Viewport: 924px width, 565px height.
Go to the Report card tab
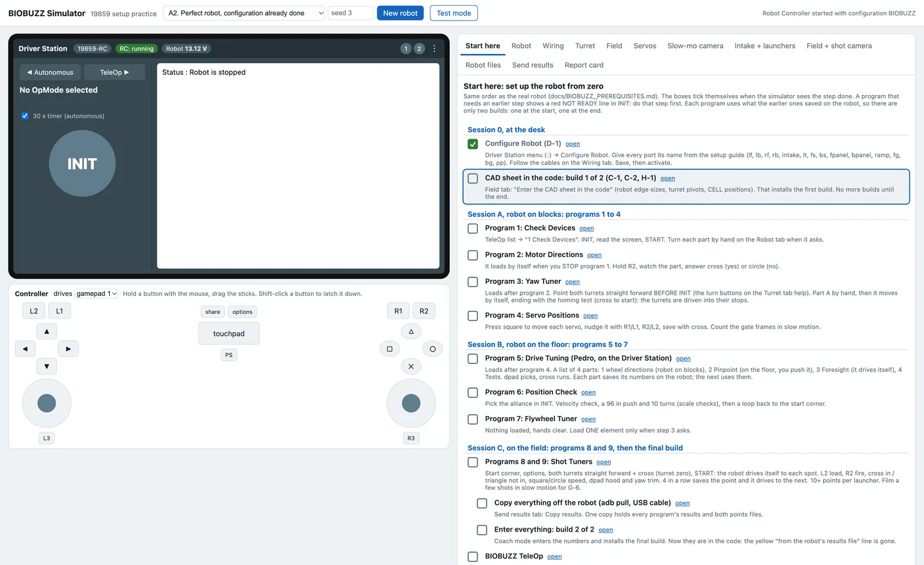pyautogui.click(x=584, y=65)
